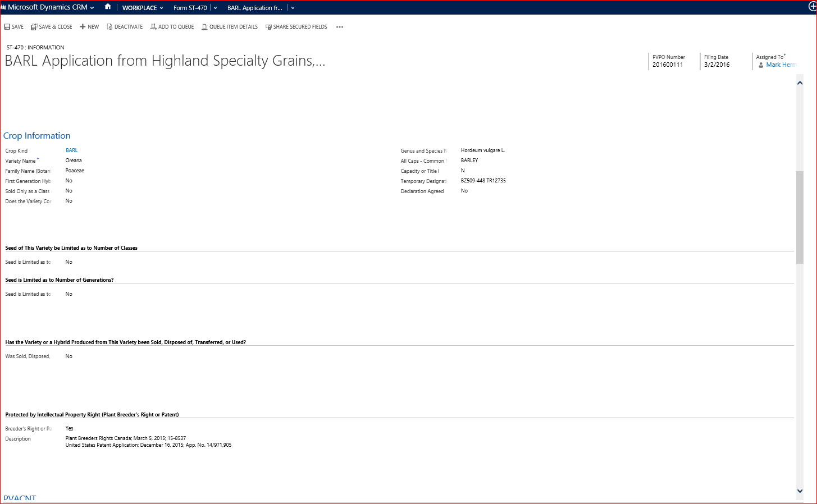Open the Microsoft Dynamics CRM navigation menu

pos(48,7)
